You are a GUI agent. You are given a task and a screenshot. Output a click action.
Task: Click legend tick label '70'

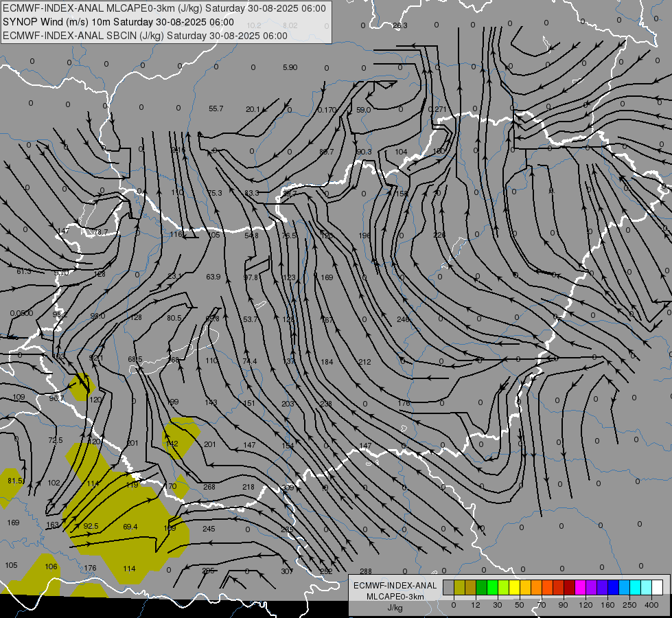542,605
